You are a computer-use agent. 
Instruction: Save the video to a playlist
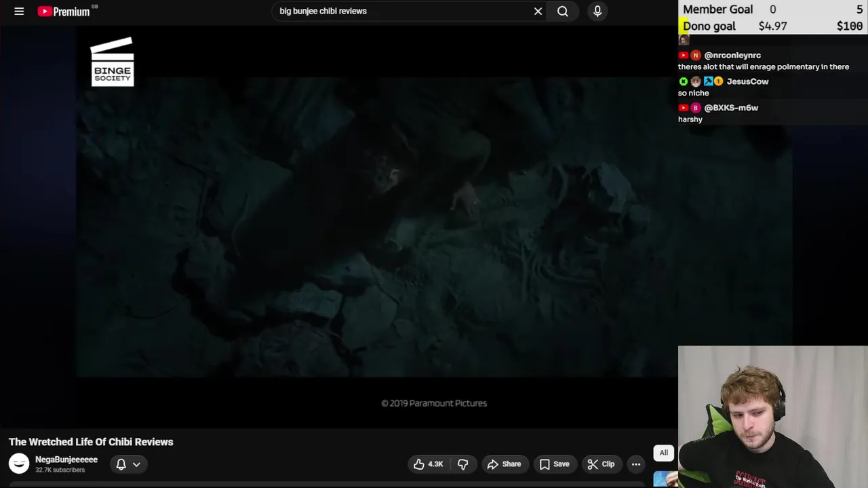click(554, 464)
